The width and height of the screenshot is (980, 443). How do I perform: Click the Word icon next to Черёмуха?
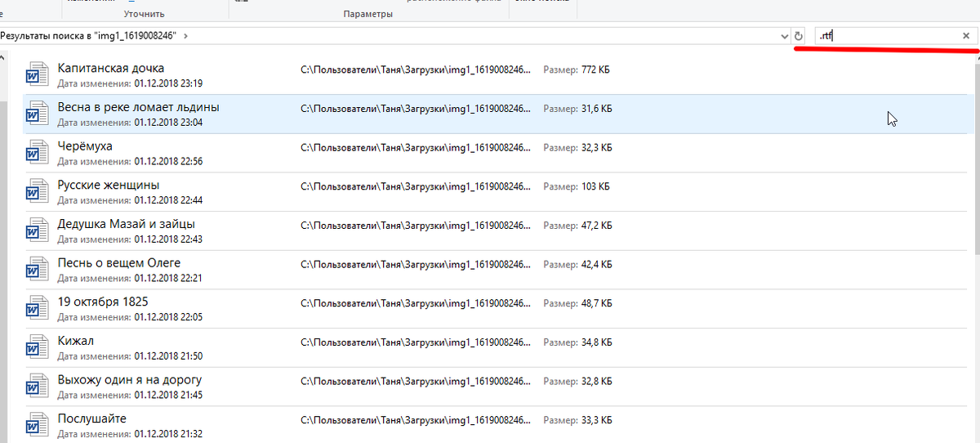[36, 152]
